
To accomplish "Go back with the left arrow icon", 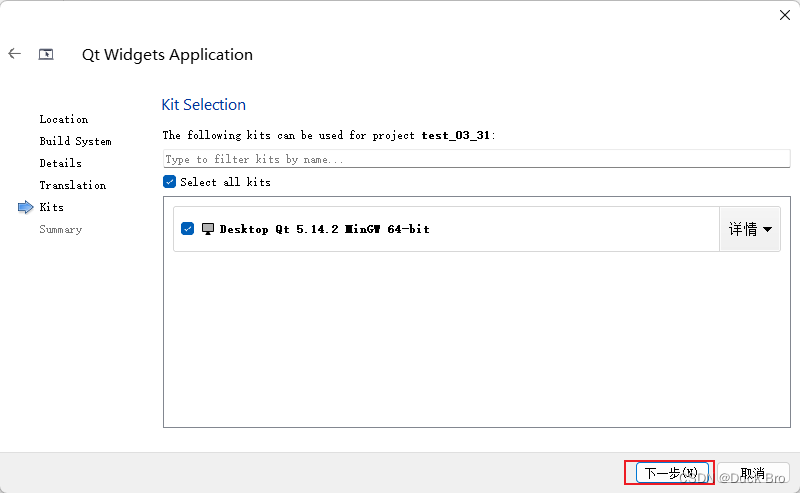I will [x=14, y=54].
